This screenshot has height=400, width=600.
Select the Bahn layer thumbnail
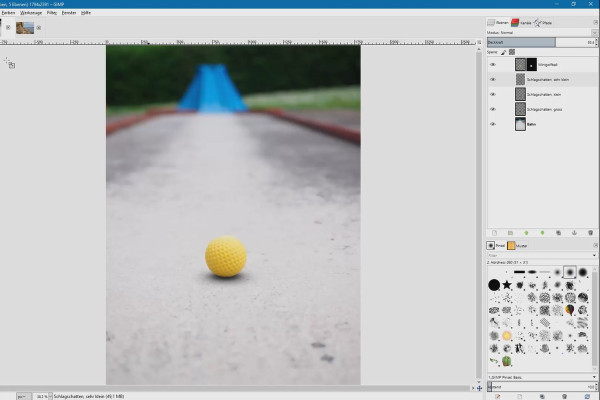point(520,124)
